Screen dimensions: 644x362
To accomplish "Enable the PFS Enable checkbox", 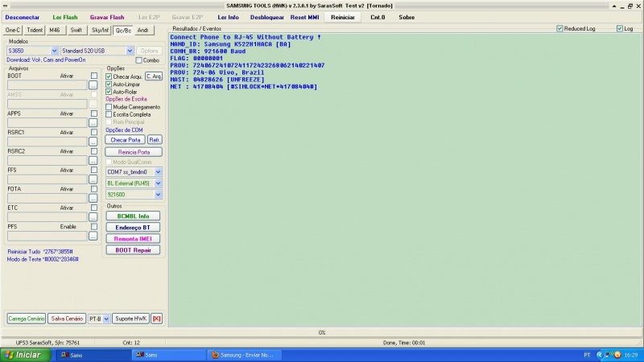I will coord(94,227).
